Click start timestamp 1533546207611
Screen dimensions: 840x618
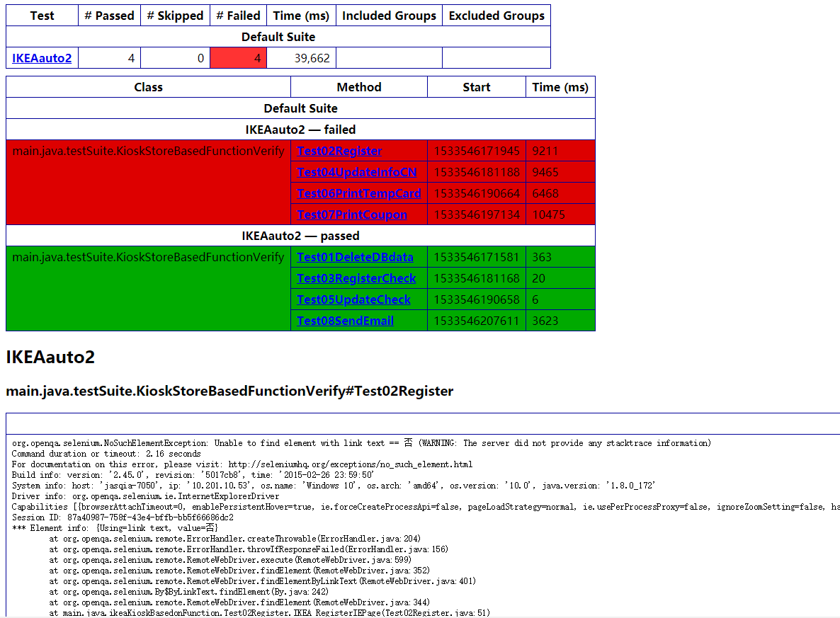(477, 321)
